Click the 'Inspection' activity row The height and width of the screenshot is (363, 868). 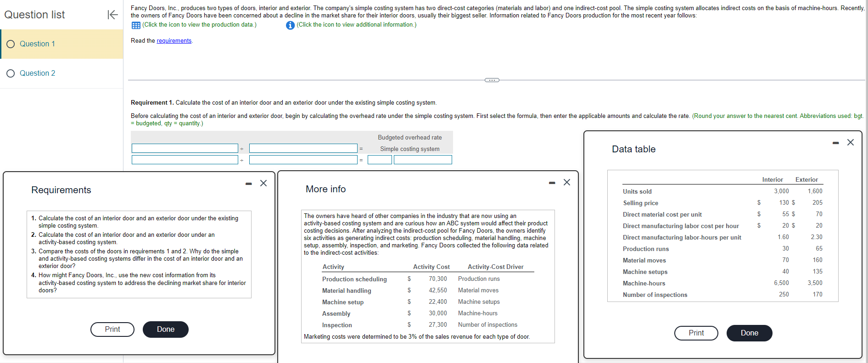[x=337, y=325]
